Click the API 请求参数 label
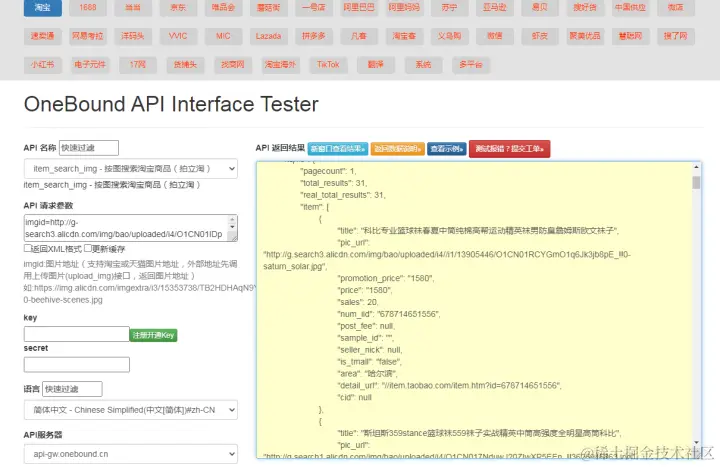The image size is (720, 467). [x=48, y=205]
